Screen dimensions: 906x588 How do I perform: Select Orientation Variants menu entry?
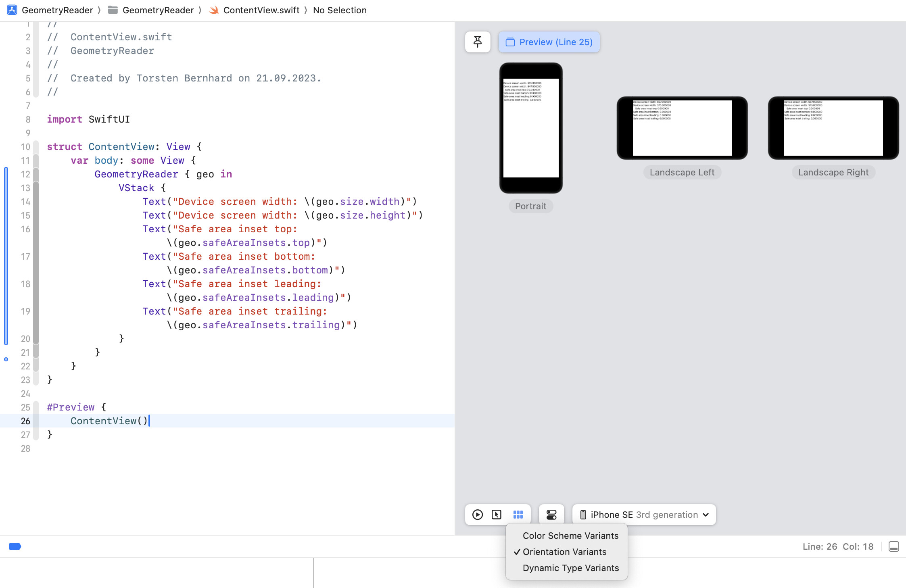pos(567,552)
